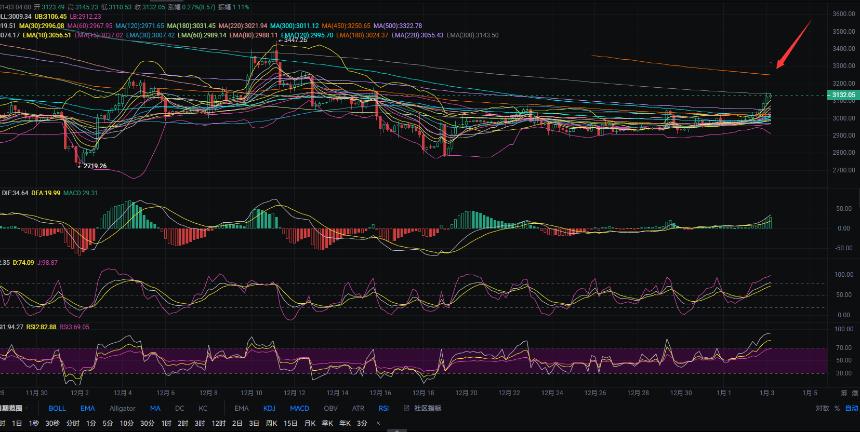The height and width of the screenshot is (432, 860).
Task: Collapse the timeframe list chevron
Action: pyautogui.click(x=378, y=423)
